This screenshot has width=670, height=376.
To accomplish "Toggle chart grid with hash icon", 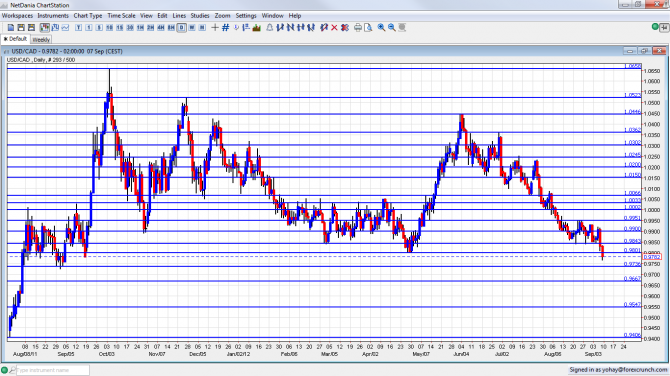I will pyautogui.click(x=226, y=28).
